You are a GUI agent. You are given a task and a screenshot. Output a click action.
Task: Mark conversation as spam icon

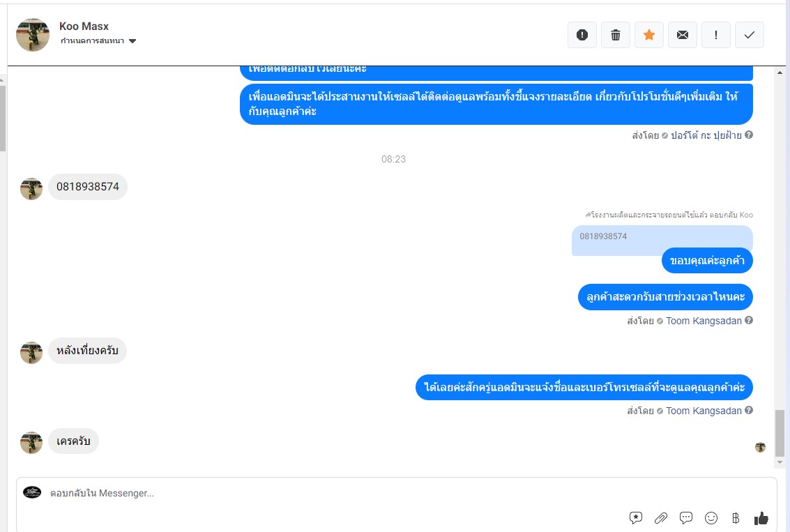582,35
